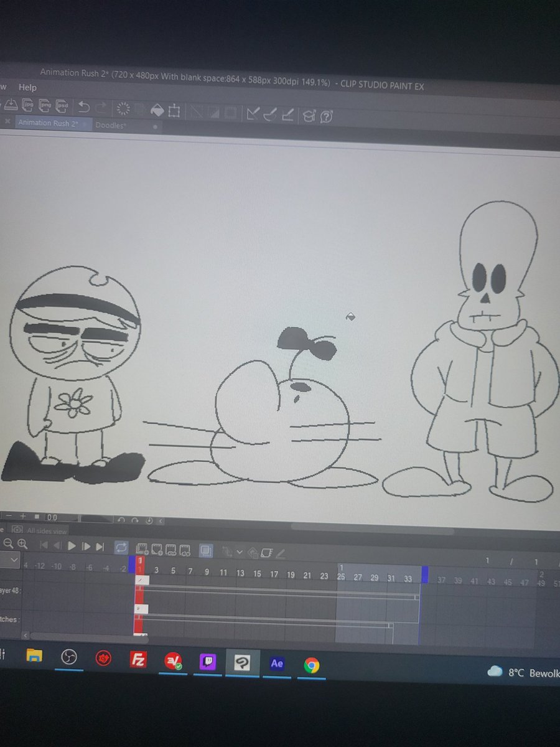Zoom out the timeline with magnifier minus

(9, 545)
